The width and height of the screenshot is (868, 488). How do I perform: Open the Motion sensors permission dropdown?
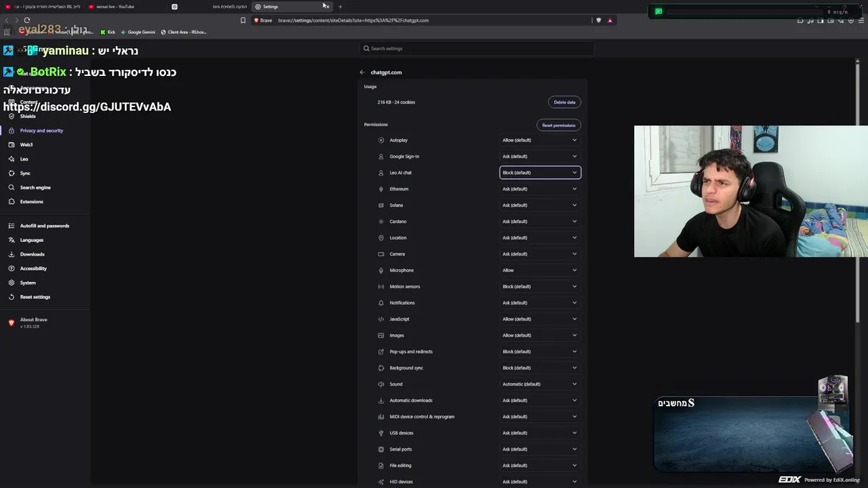click(540, 287)
